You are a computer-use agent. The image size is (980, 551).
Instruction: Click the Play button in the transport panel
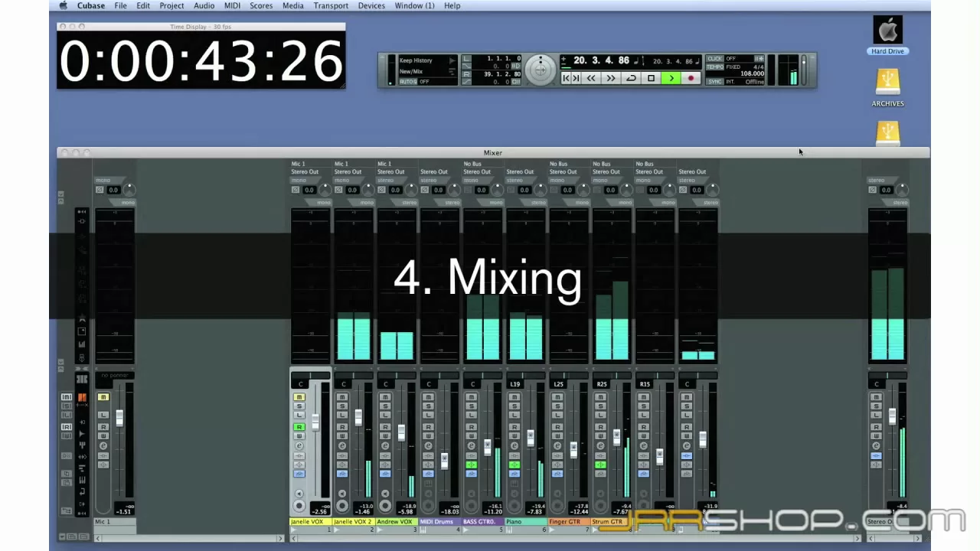tap(671, 77)
